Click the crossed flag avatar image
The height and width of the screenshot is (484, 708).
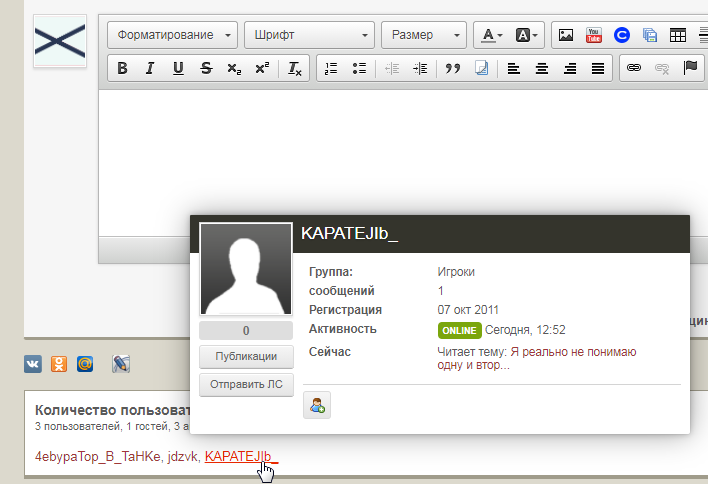pos(60,41)
